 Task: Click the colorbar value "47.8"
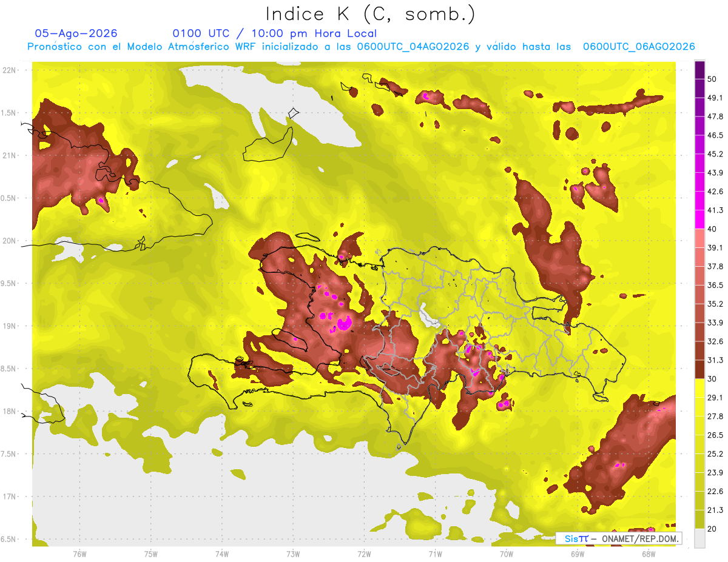(x=716, y=116)
